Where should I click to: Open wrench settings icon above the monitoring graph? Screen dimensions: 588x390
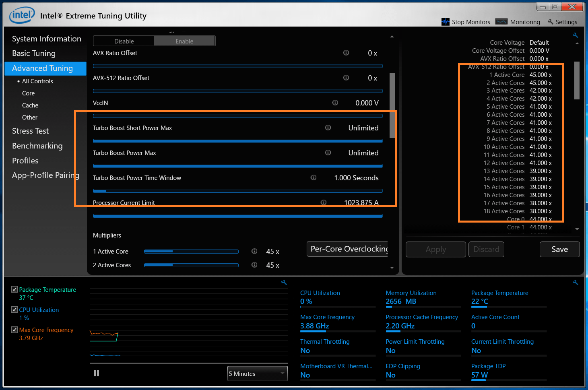[284, 283]
